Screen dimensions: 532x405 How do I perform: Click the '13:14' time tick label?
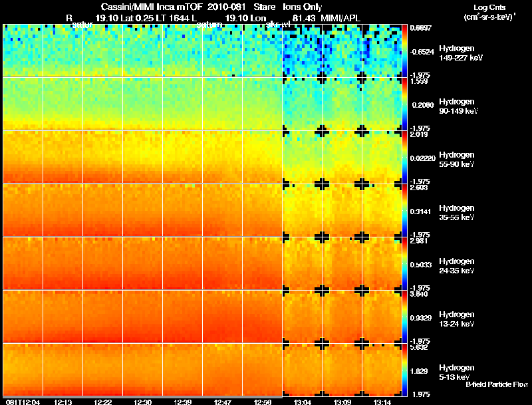coord(382,402)
